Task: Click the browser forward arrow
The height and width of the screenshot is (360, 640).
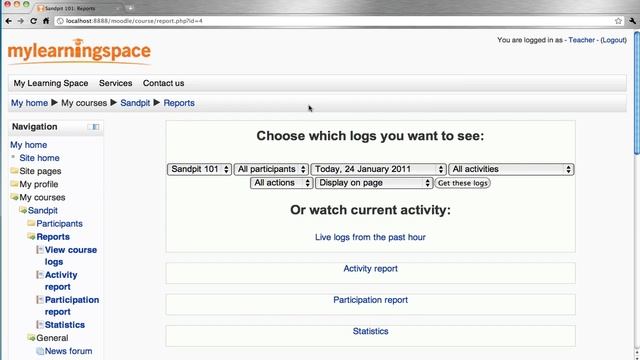Action: [x=20, y=21]
